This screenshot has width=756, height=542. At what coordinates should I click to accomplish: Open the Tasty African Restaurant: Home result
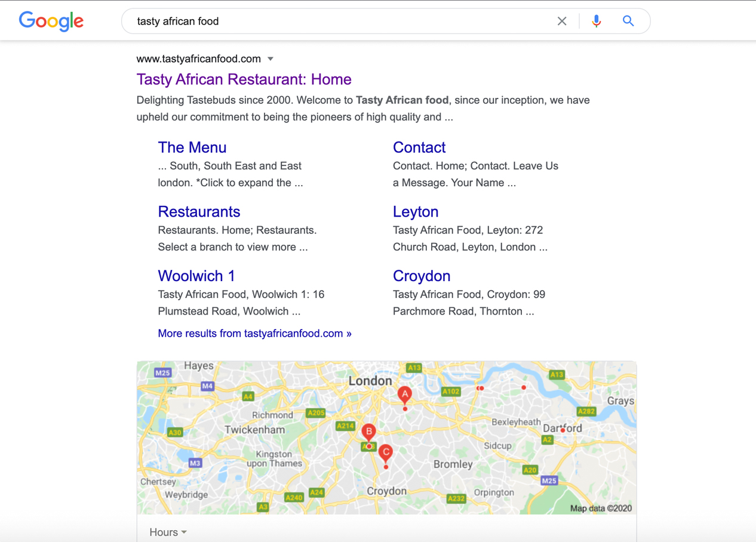click(244, 79)
